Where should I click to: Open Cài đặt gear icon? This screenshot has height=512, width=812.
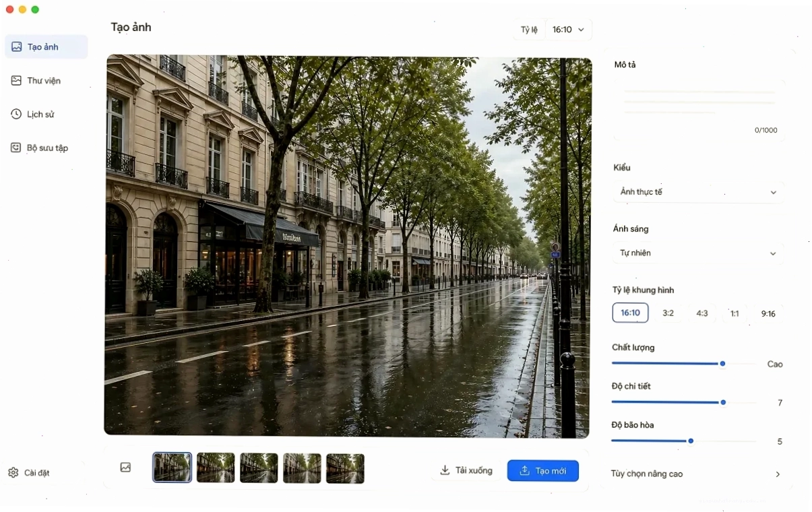pos(13,473)
